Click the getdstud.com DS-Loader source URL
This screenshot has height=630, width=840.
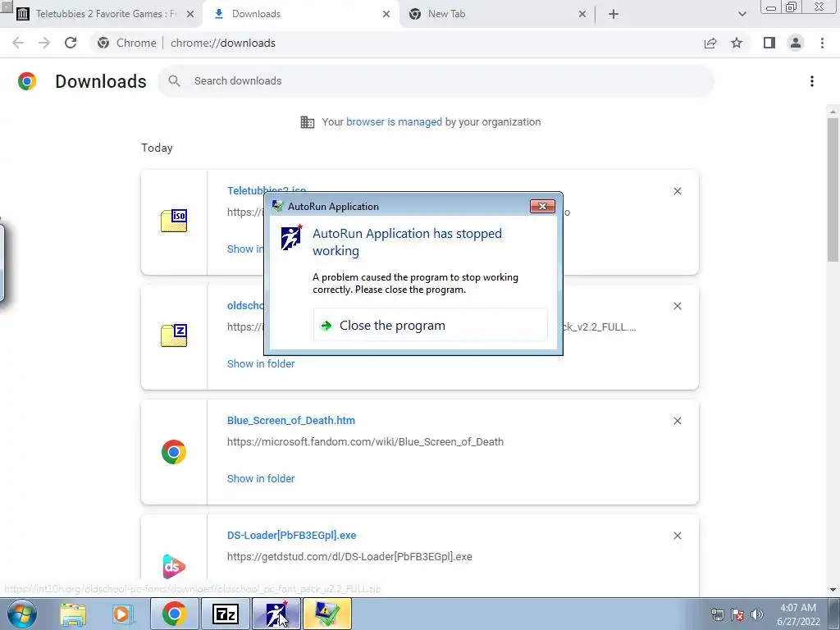(349, 557)
